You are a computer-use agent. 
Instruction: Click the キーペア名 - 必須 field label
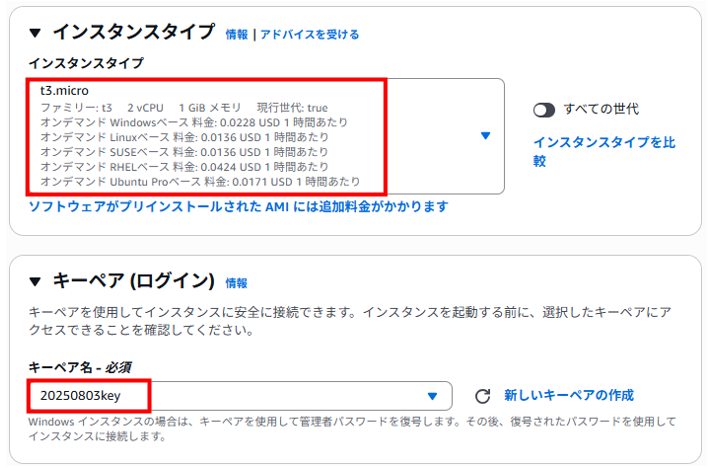click(x=80, y=367)
